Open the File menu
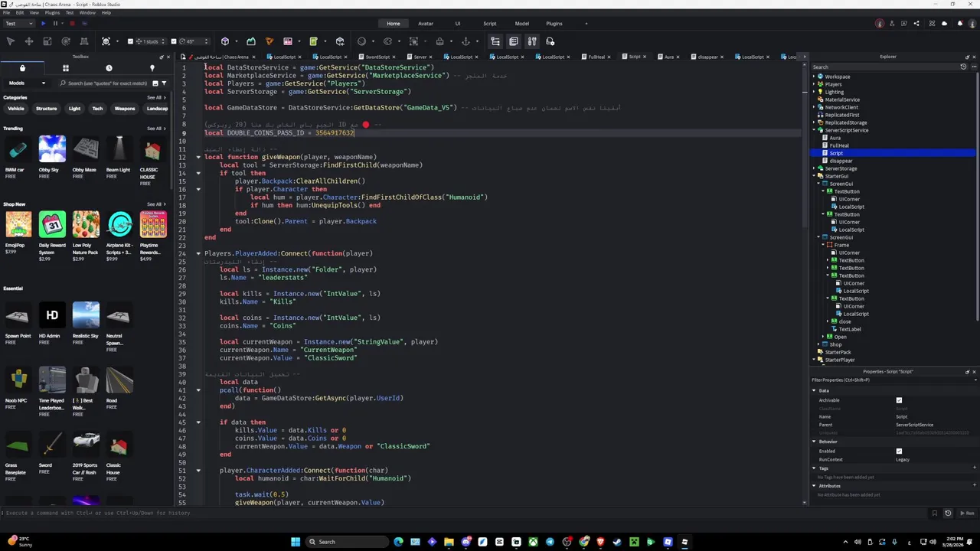The height and width of the screenshot is (551, 980). pyautogui.click(x=7, y=13)
